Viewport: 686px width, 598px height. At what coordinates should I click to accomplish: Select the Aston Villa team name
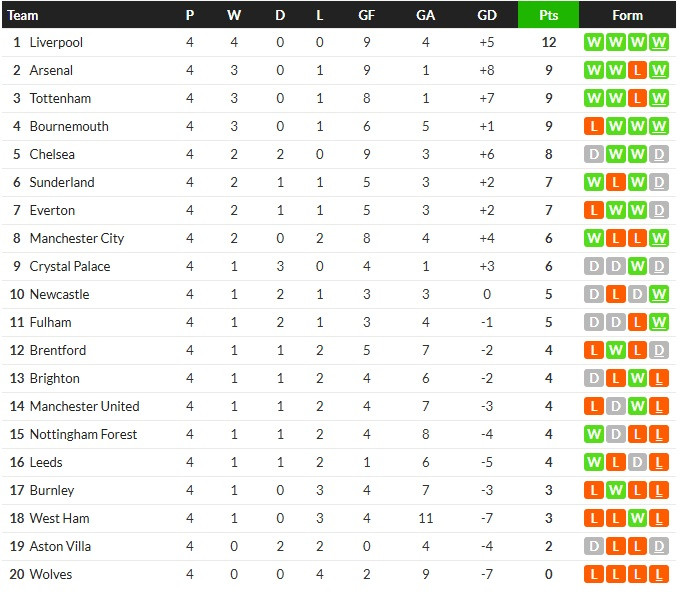[x=60, y=546]
